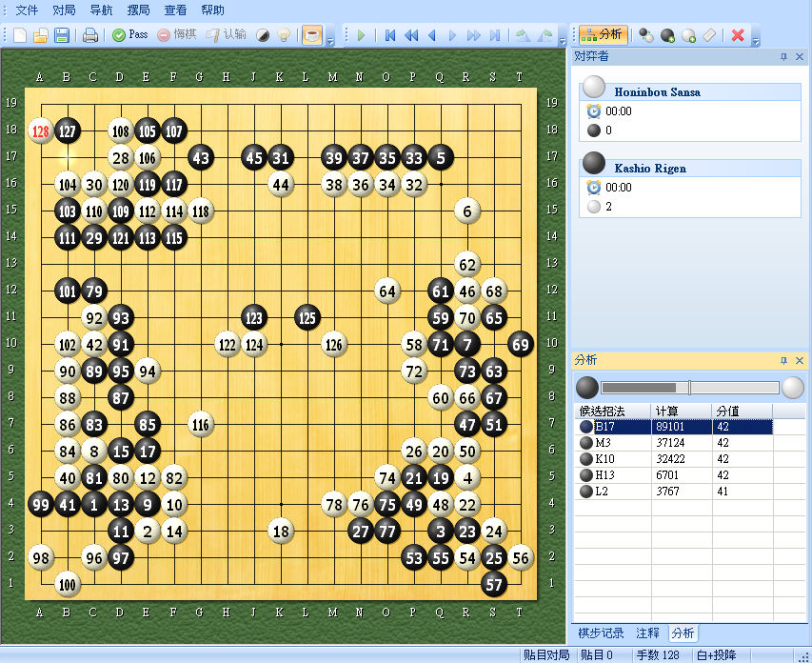Open the navigation toolbar options arrow
812x663 pixels.
[x=563, y=39]
